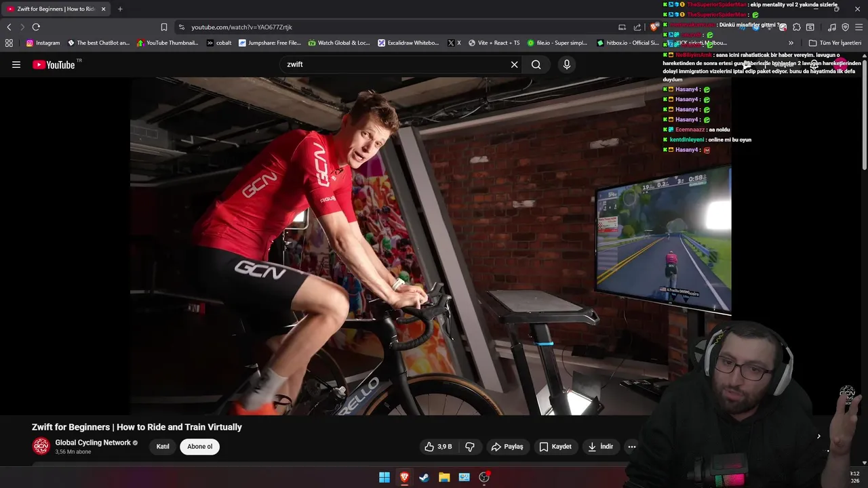This screenshot has width=868, height=488.
Task: Open the bookmarks apps grid icon
Action: click(9, 43)
